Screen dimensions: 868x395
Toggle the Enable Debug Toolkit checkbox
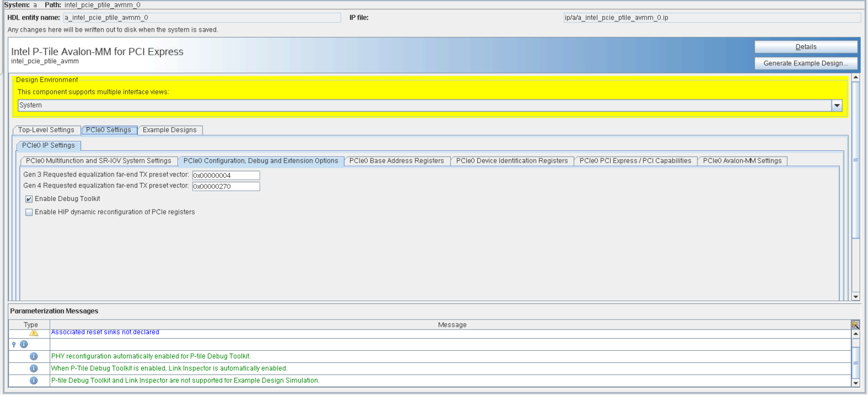[29, 199]
